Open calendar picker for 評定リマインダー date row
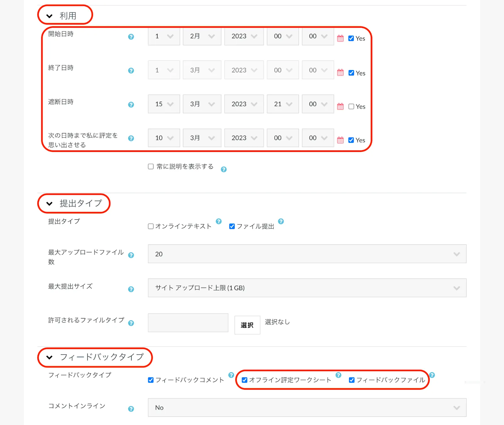Image resolution: width=504 pixels, height=425 pixels. pyautogui.click(x=340, y=140)
